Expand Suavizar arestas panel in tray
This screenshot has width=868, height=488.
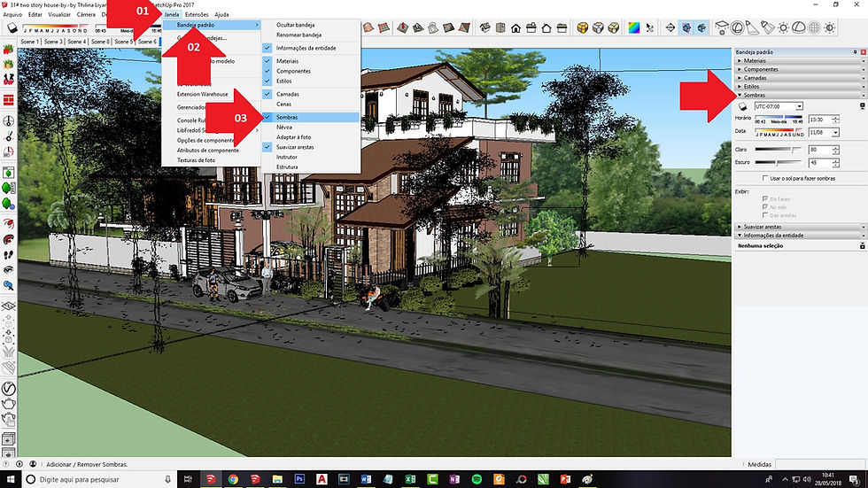click(x=801, y=227)
